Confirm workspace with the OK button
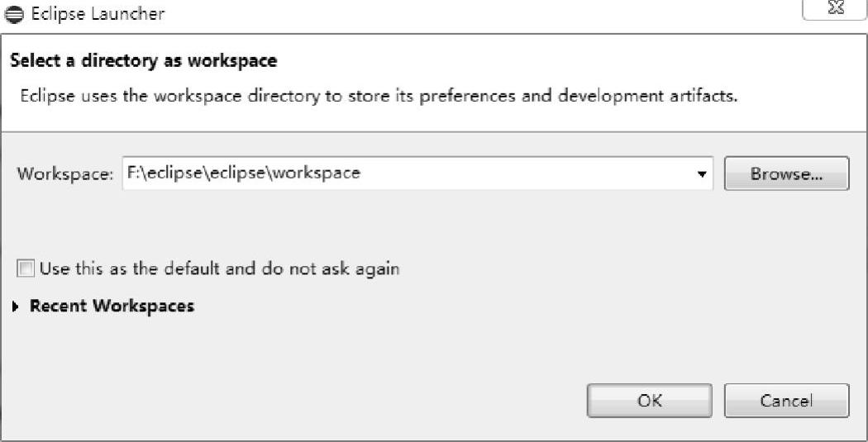This screenshot has width=868, height=442. pos(649,401)
